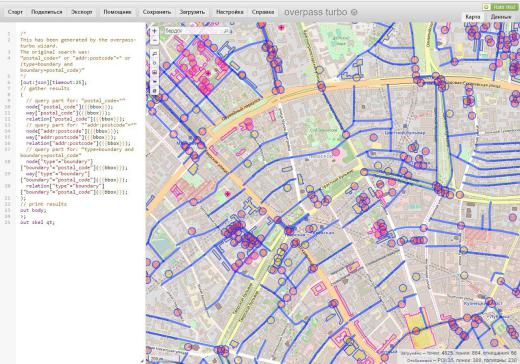Open the Экспорт menu
The image size is (520, 364).
(82, 12)
